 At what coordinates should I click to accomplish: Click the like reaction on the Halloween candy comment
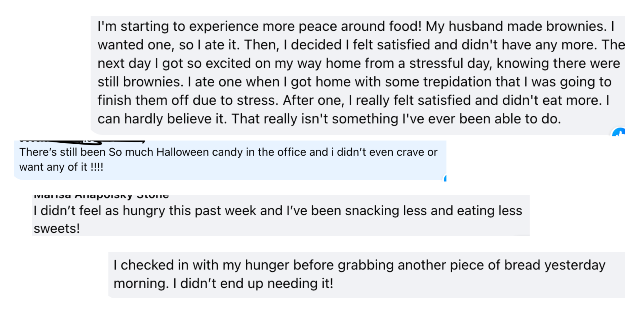[x=445, y=178]
